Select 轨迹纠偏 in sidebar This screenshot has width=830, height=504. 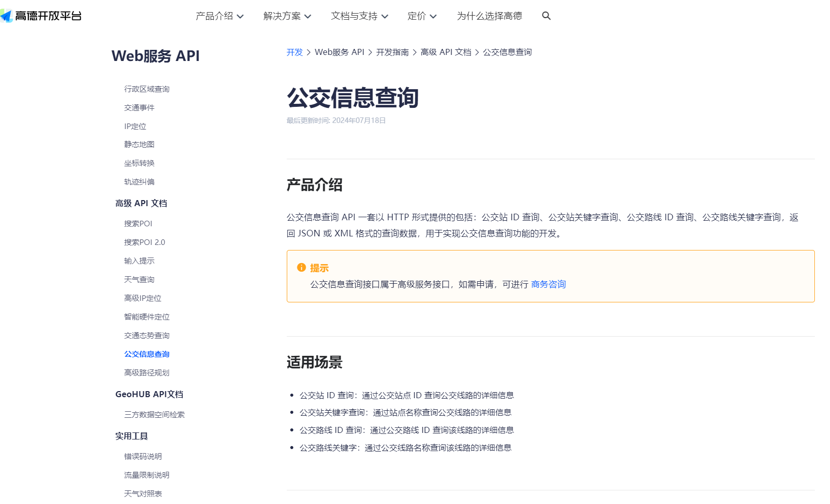140,182
